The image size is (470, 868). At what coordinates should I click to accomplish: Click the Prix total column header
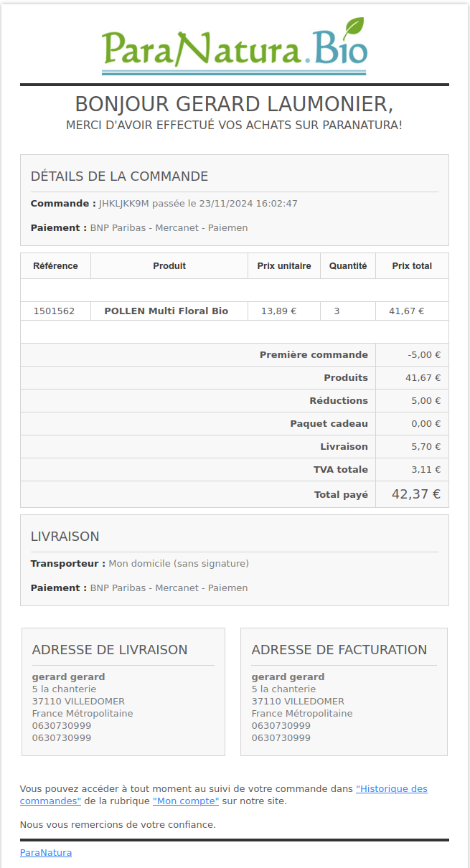(412, 266)
